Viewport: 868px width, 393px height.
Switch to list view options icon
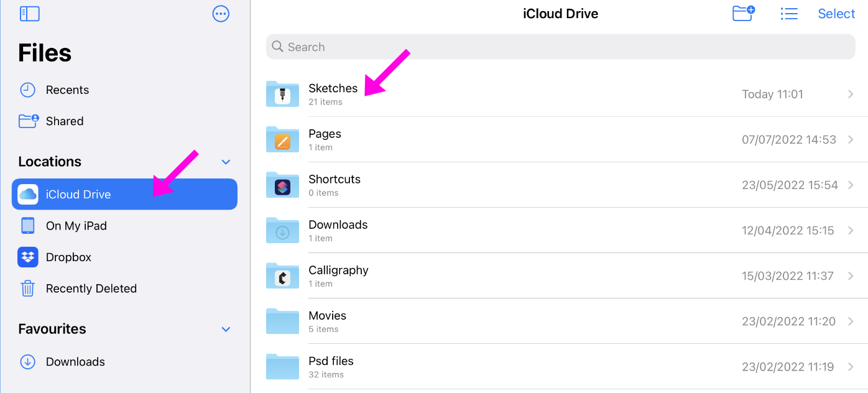[x=789, y=14]
